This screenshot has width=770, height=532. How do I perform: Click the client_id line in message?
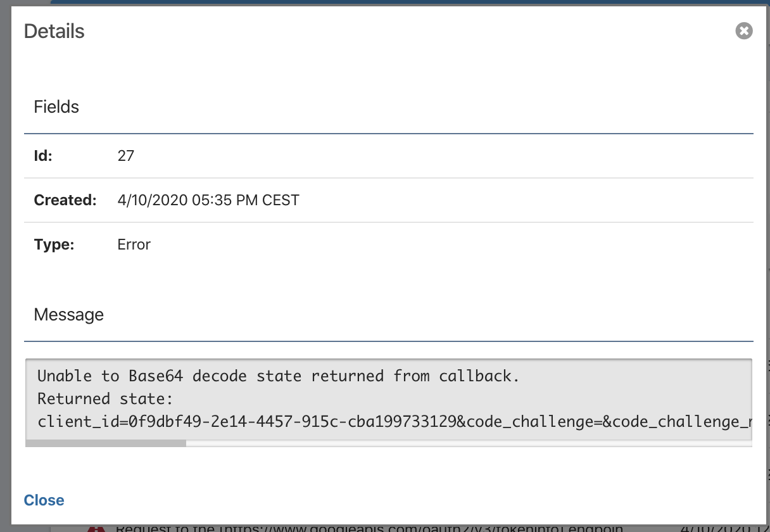click(394, 422)
